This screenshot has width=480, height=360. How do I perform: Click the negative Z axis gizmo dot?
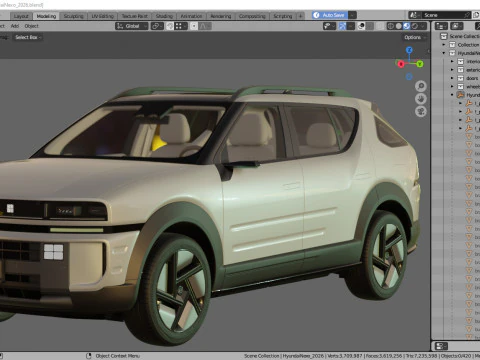pyautogui.click(x=409, y=77)
